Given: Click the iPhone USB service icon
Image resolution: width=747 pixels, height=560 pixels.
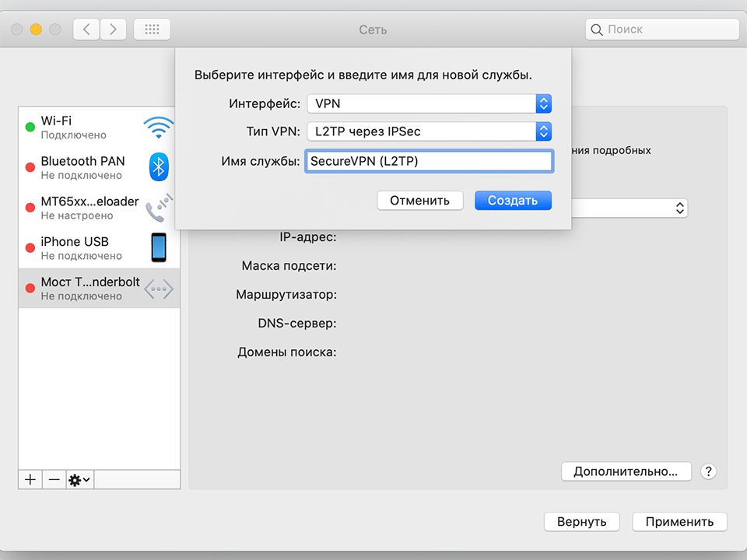Looking at the screenshot, I should coord(158,247).
